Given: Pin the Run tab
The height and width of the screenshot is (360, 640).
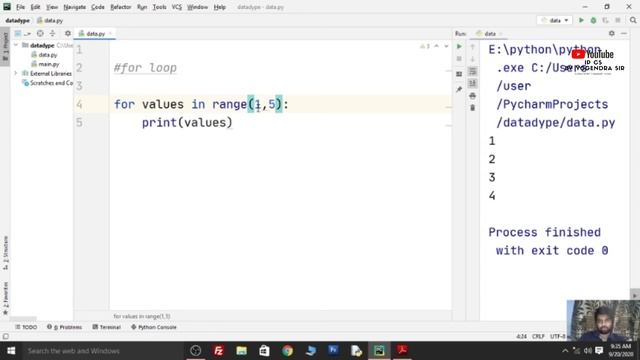Looking at the screenshot, I should 459,89.
